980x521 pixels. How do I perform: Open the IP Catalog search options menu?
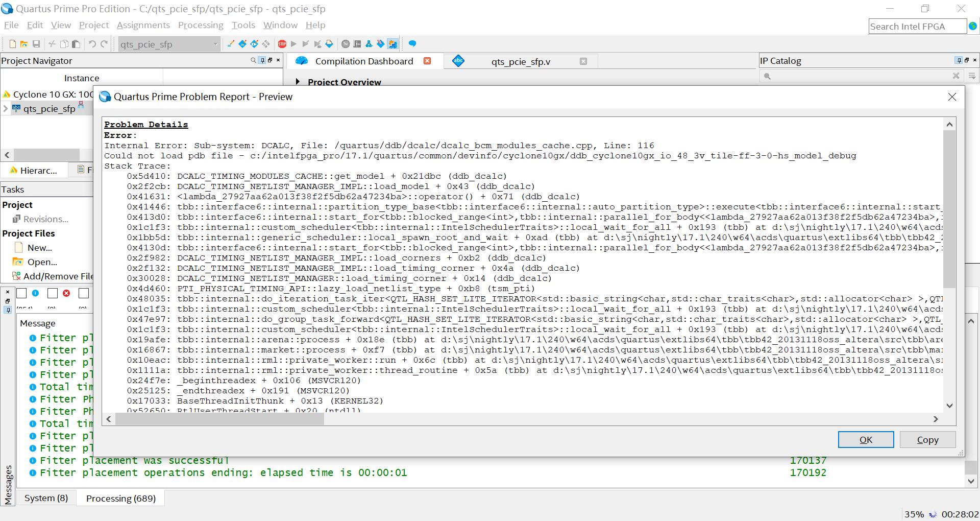972,76
